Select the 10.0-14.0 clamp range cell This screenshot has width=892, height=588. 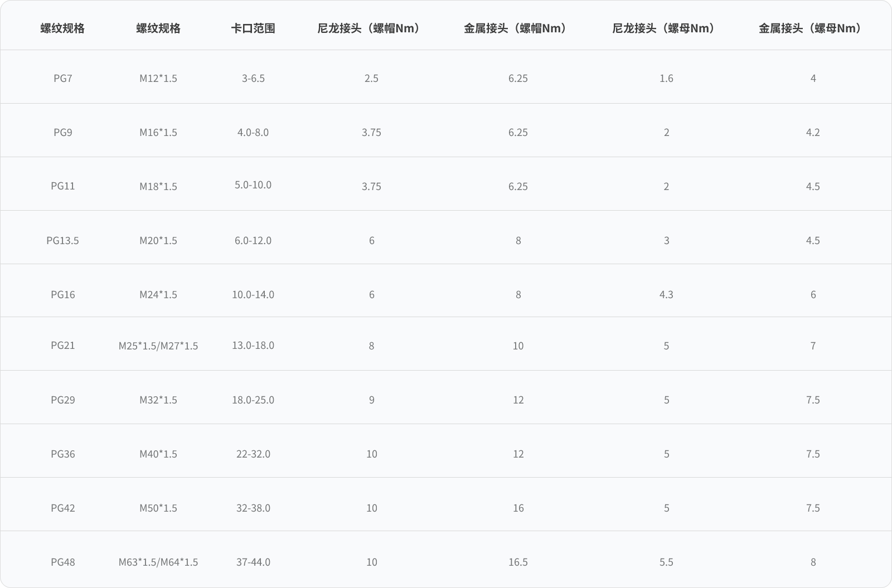click(x=253, y=295)
